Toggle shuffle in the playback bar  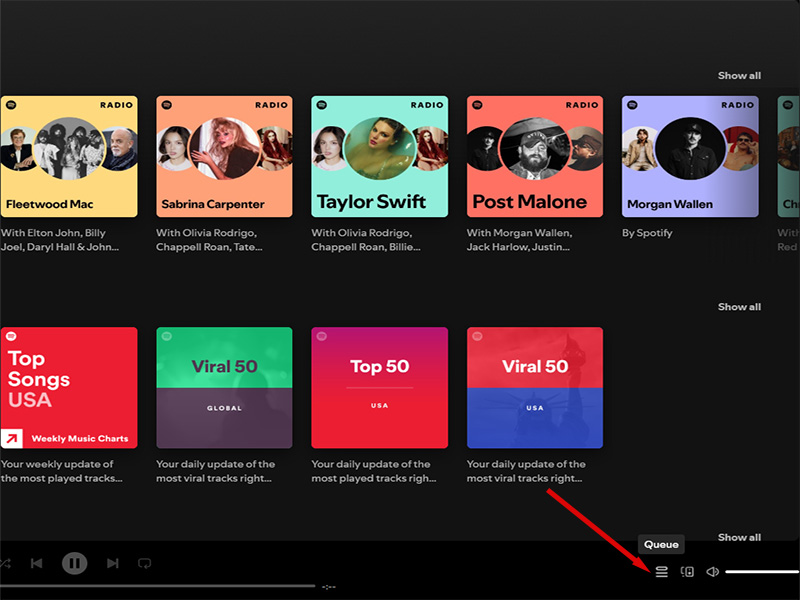[x=5, y=563]
